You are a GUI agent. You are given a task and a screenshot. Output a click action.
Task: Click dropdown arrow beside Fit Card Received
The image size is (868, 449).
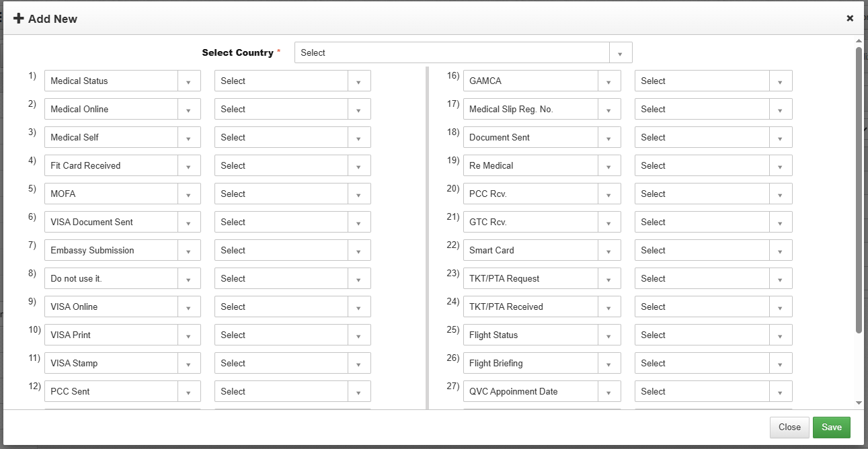pos(189,166)
